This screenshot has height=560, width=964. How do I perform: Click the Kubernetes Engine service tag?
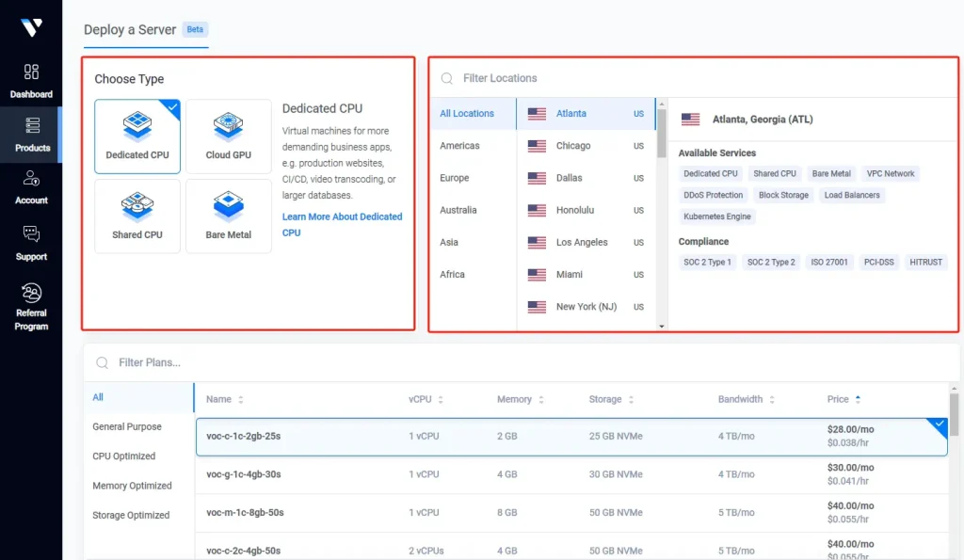(x=716, y=217)
